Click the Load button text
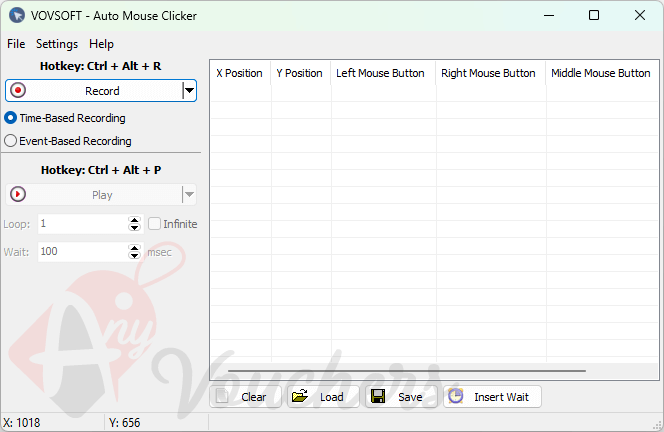Viewport: 664px width, 432px height. click(x=332, y=397)
